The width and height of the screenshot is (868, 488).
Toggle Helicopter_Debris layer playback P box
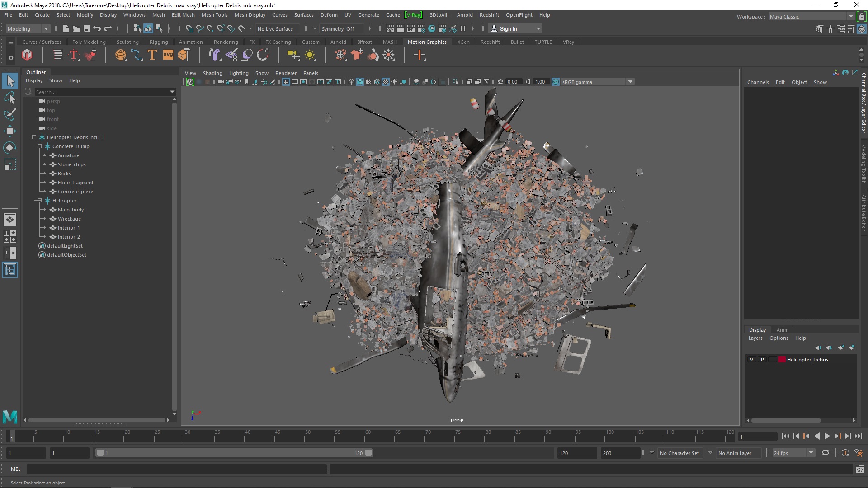point(762,360)
